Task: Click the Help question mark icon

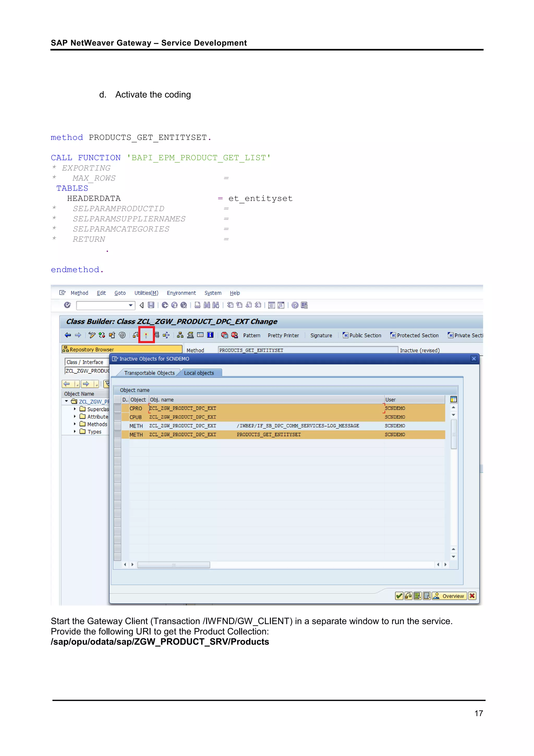Action: tap(295, 305)
